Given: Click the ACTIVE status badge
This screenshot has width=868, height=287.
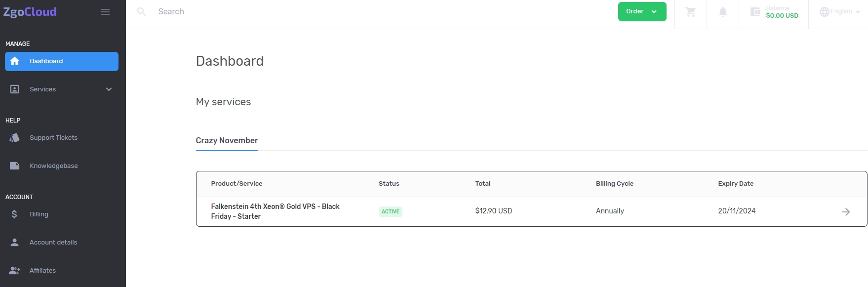Looking at the screenshot, I should point(390,212).
